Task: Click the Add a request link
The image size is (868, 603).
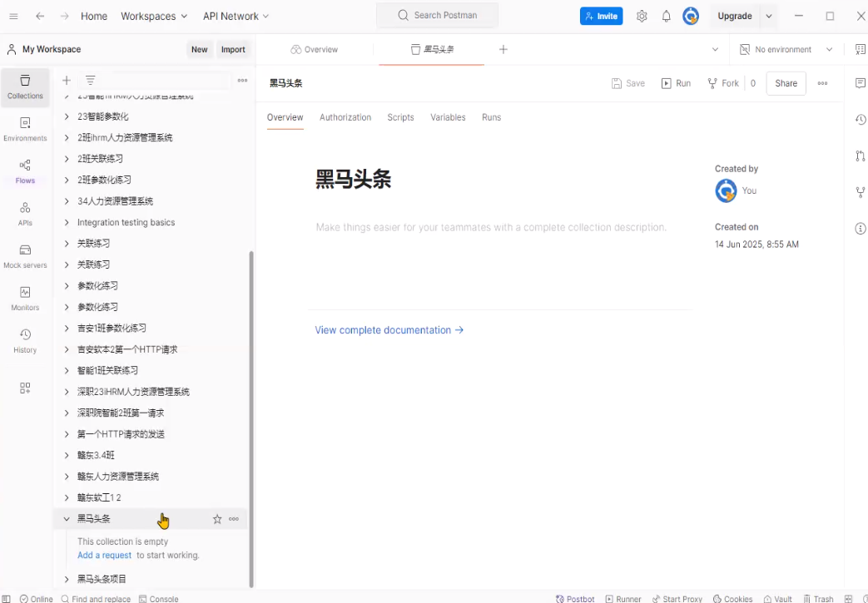Action: click(x=105, y=555)
